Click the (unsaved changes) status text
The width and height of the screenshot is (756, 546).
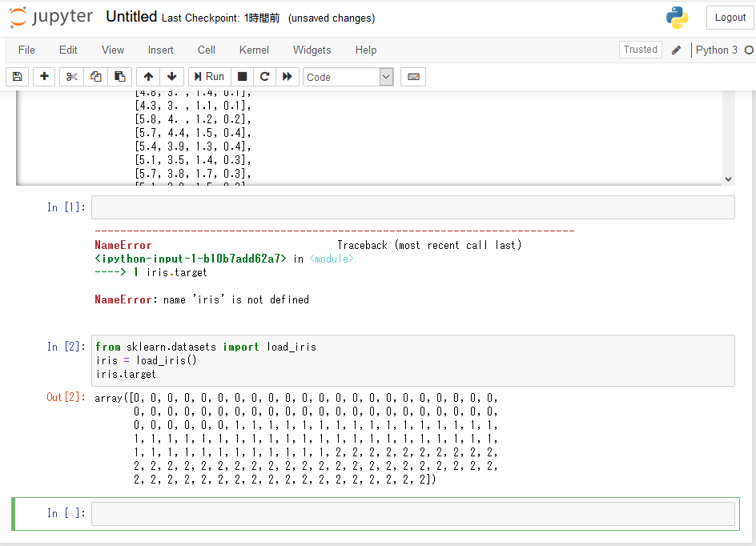pyautogui.click(x=332, y=18)
